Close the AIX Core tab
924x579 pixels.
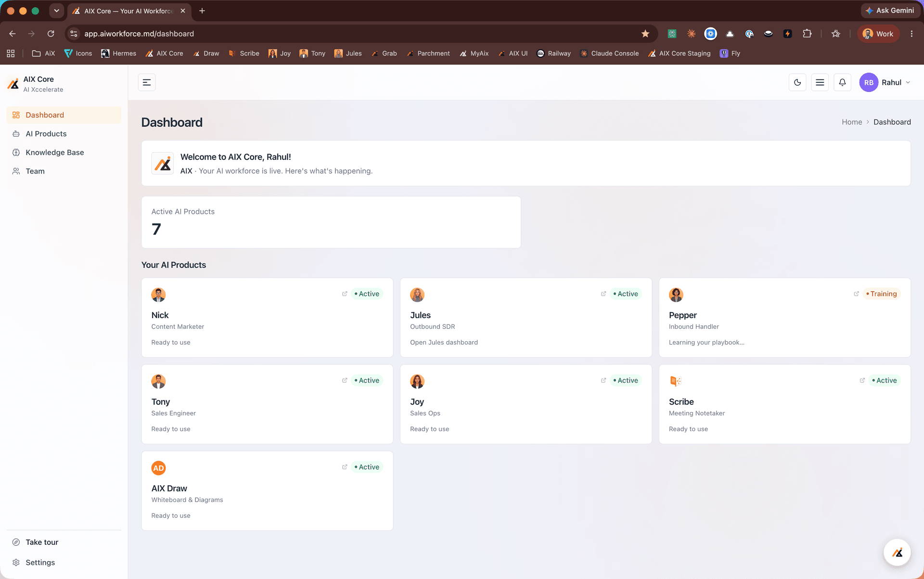click(183, 11)
